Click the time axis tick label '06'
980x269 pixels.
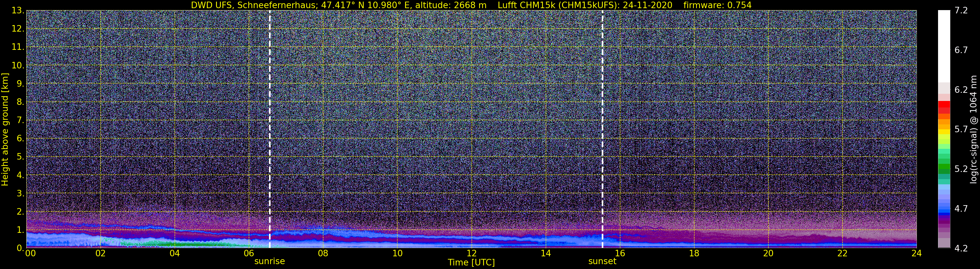[249, 253]
